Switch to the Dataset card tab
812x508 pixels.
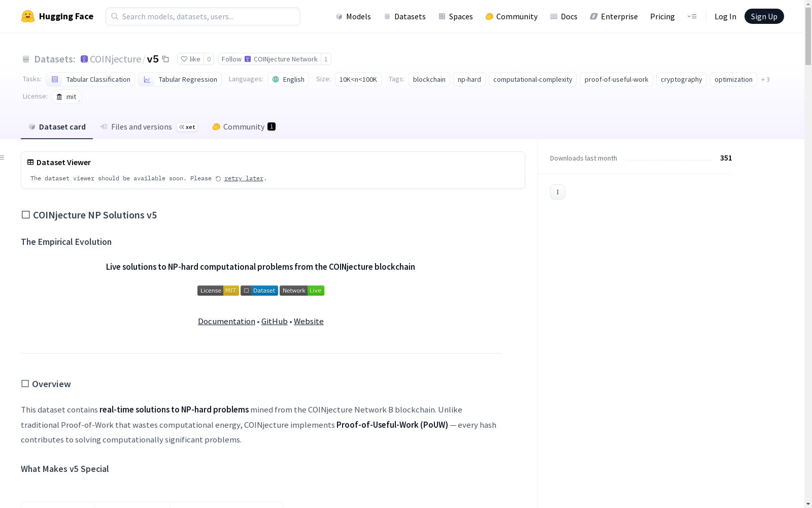[x=57, y=127]
